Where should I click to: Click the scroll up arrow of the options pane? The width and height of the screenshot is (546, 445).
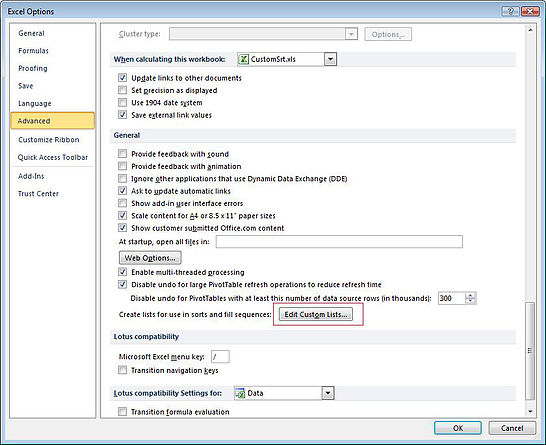(530, 30)
